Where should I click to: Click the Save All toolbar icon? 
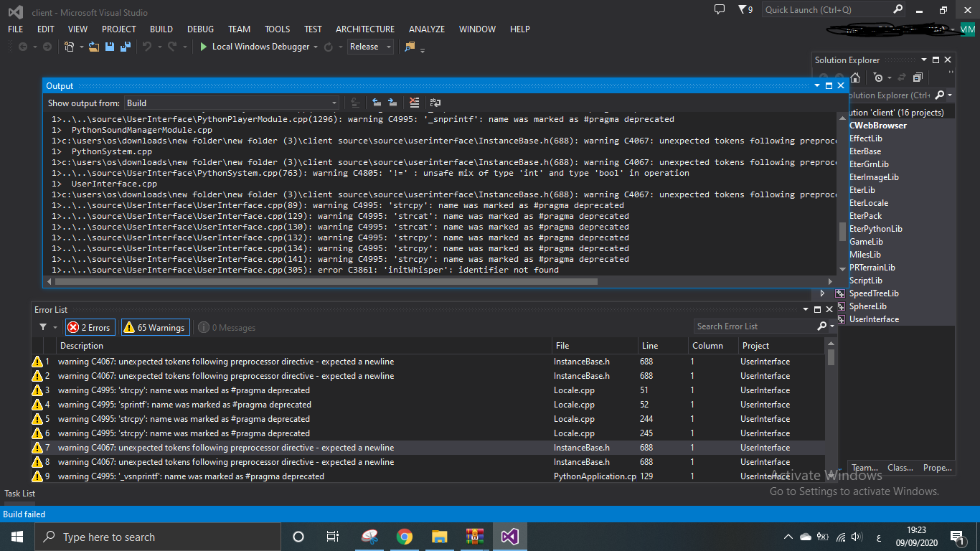[126, 47]
